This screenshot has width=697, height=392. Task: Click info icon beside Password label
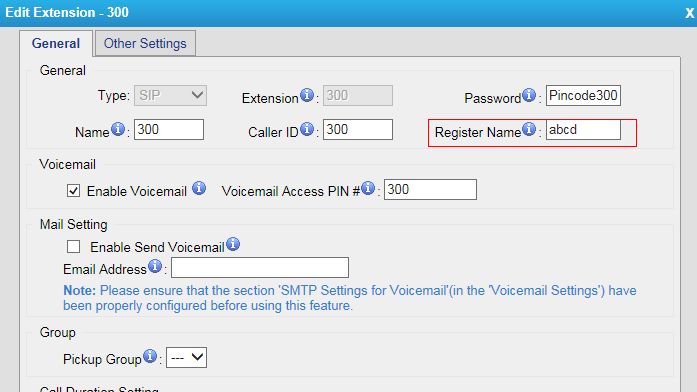(x=529, y=95)
